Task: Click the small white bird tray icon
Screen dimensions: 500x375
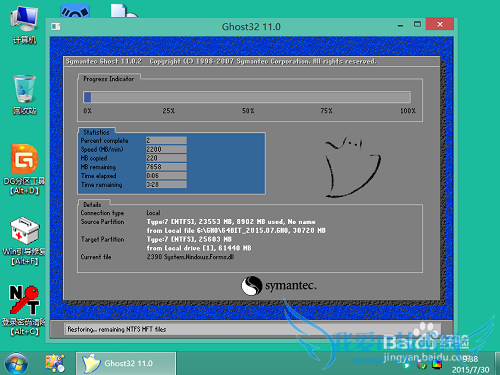Action: [x=407, y=366]
